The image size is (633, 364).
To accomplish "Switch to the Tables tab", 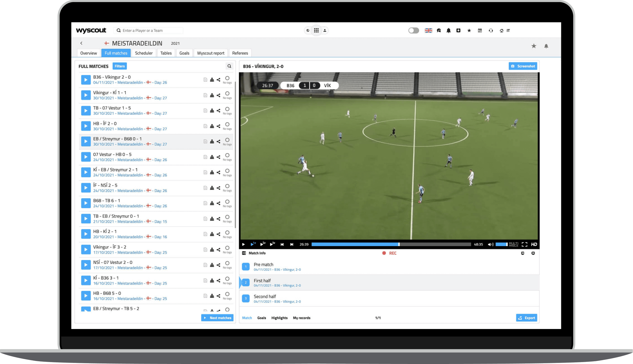I will click(x=166, y=53).
